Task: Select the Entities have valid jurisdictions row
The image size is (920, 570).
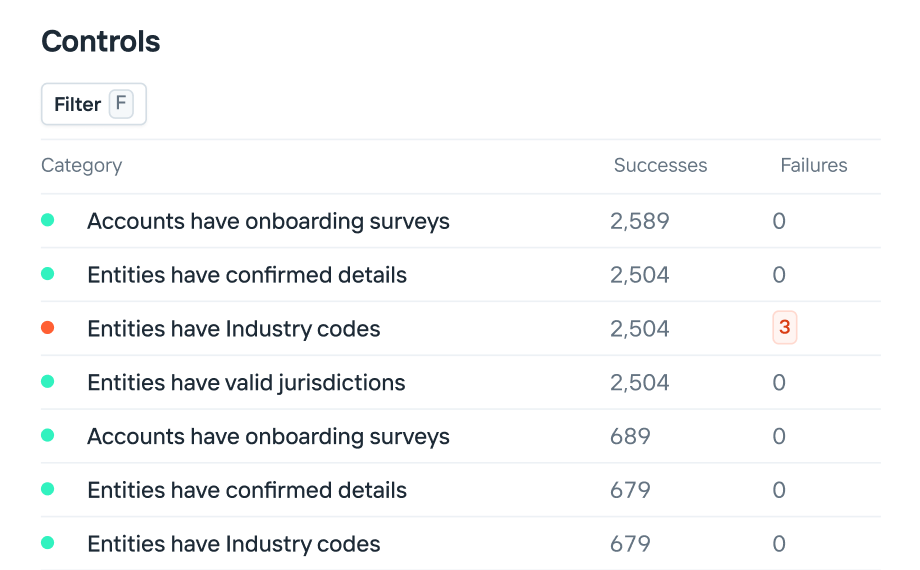Action: point(246,383)
